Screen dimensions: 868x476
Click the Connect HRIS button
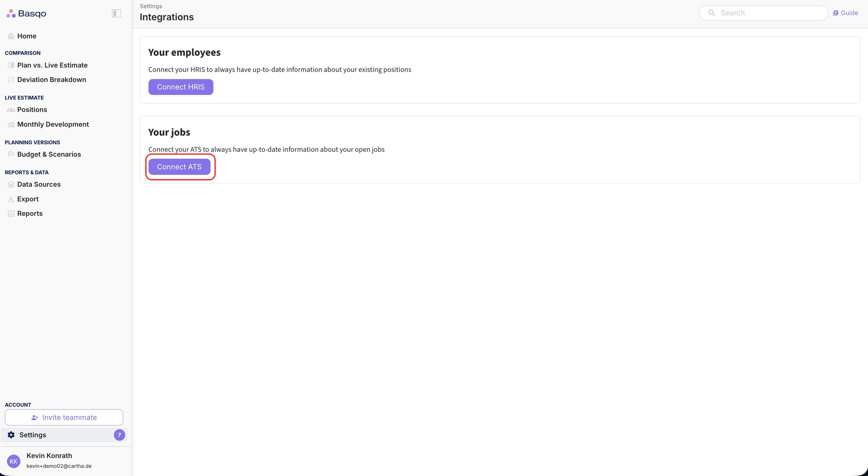coord(181,87)
